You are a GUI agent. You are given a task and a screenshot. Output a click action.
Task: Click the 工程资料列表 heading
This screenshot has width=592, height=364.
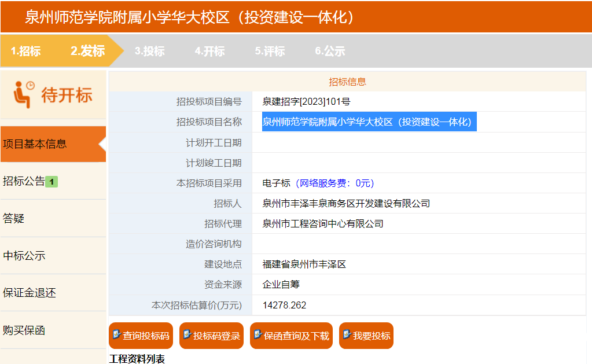137,359
